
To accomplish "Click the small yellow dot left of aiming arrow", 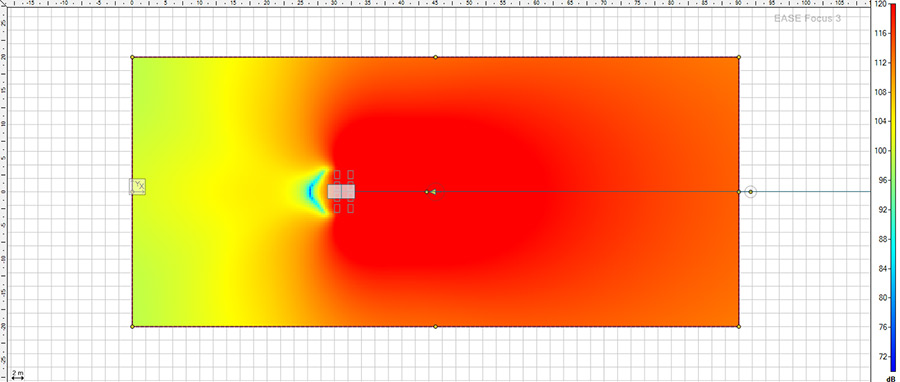I will click(x=426, y=192).
